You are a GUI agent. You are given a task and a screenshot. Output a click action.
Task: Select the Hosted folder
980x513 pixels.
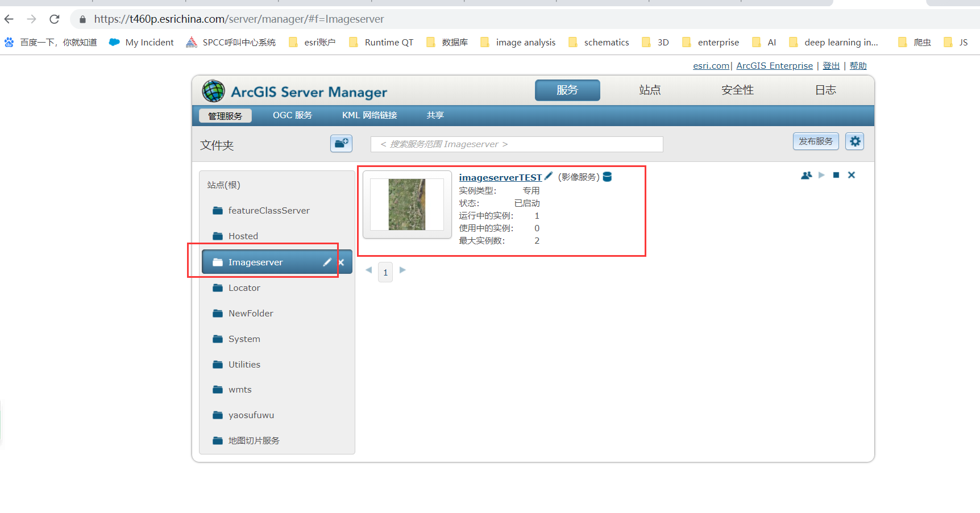(243, 236)
